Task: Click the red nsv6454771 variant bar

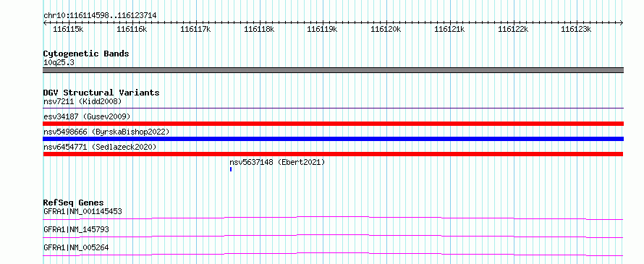Action: tap(333, 154)
